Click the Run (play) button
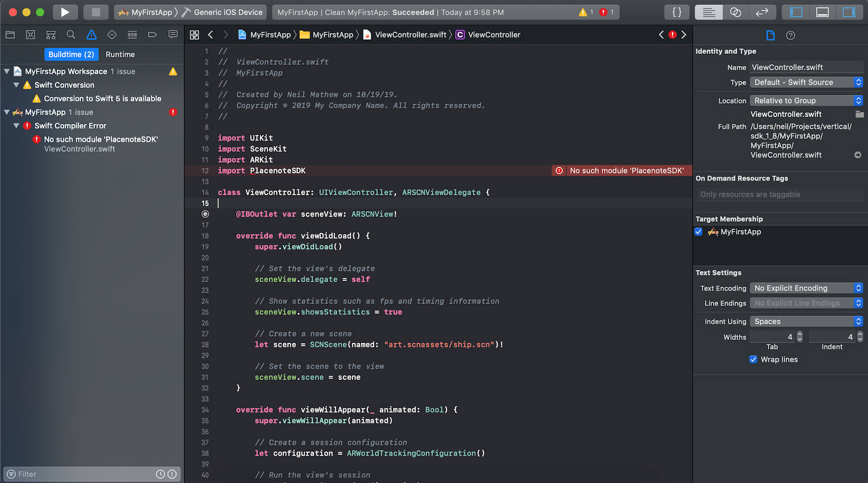Viewport: 868px width, 483px height. (65, 12)
